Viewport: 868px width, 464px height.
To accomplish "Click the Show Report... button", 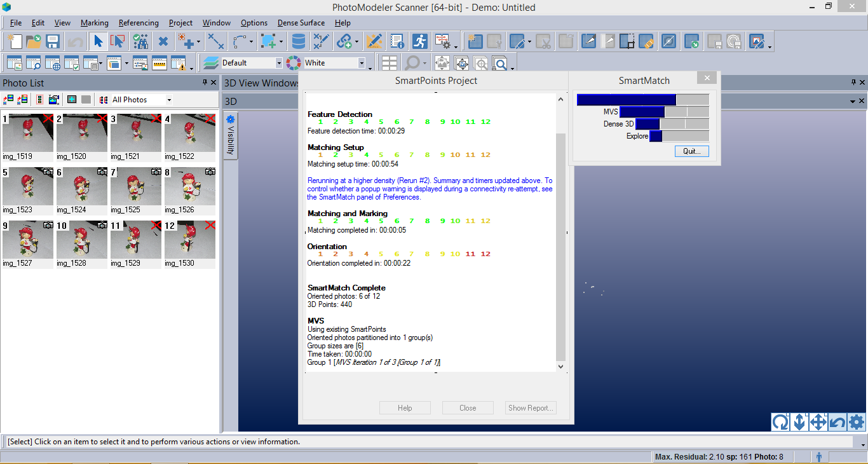I will pyautogui.click(x=531, y=408).
